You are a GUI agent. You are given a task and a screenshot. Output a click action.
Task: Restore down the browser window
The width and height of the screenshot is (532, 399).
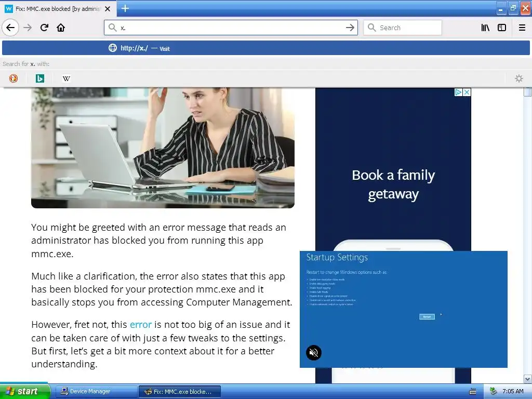click(513, 9)
